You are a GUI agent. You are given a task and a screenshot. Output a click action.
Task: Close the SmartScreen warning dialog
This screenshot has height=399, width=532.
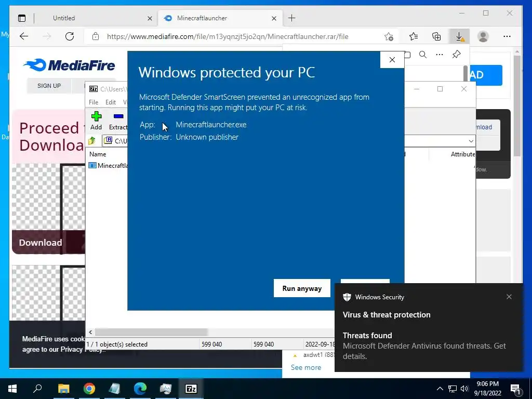click(392, 60)
